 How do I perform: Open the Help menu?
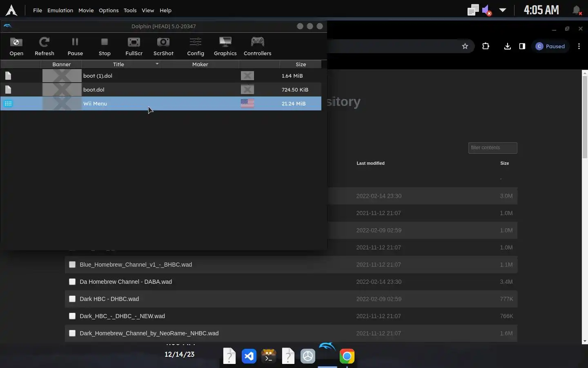point(165,10)
